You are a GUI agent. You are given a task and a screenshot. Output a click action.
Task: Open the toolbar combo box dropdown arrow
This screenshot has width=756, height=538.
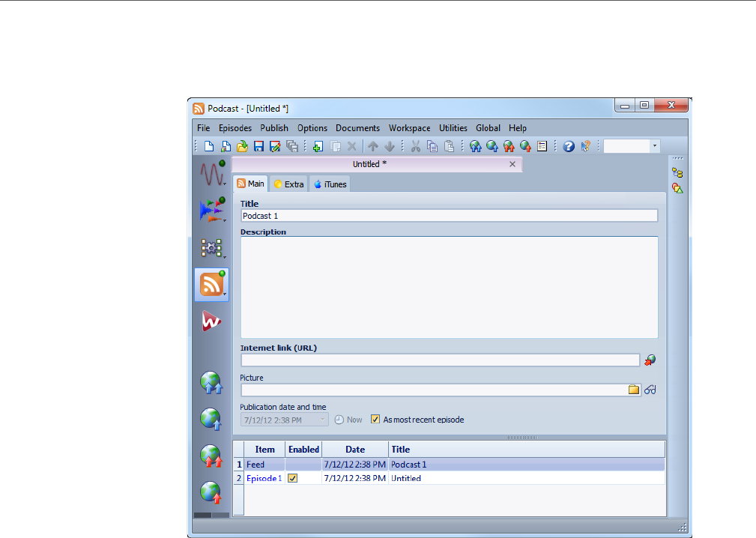(x=654, y=145)
